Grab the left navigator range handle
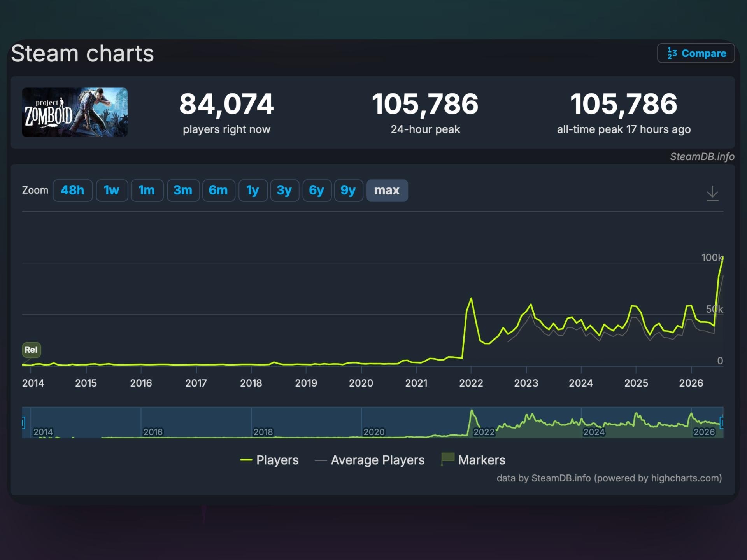This screenshot has height=560, width=747. tap(23, 422)
